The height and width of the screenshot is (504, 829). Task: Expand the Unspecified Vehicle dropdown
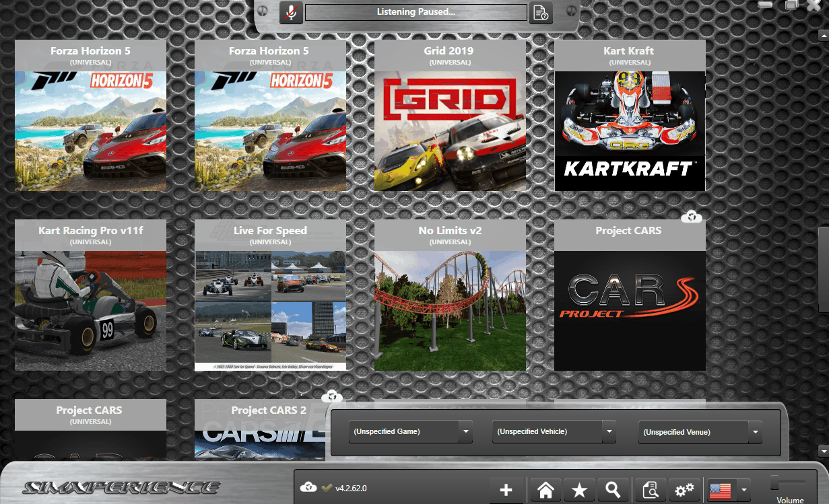(609, 431)
